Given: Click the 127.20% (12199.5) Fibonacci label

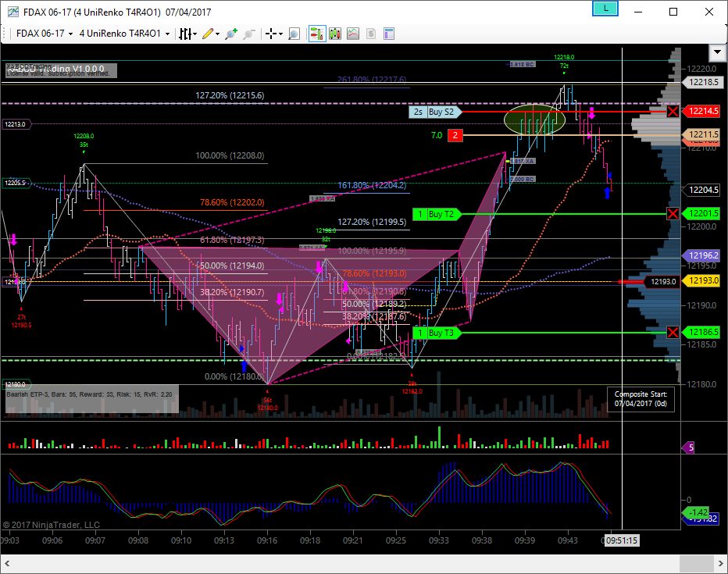Looking at the screenshot, I should [372, 222].
